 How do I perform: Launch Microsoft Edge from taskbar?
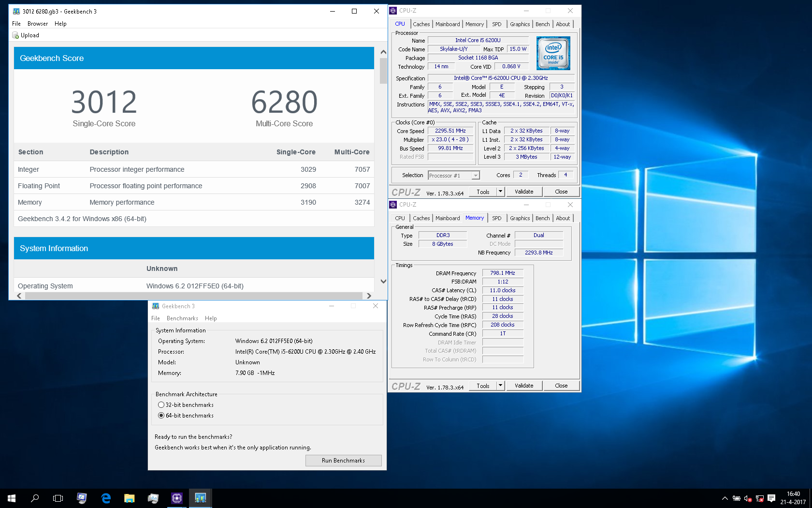(106, 498)
